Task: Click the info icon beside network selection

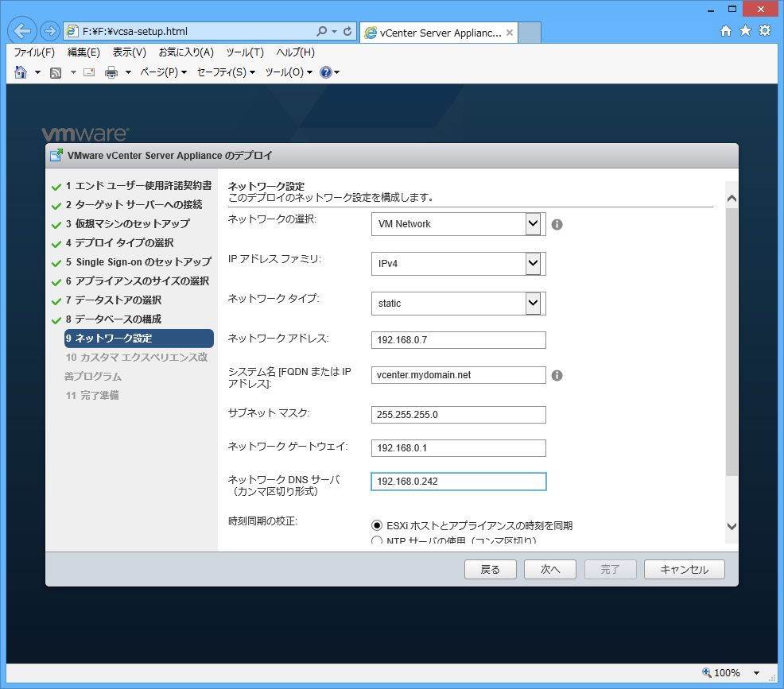Action: (x=557, y=224)
